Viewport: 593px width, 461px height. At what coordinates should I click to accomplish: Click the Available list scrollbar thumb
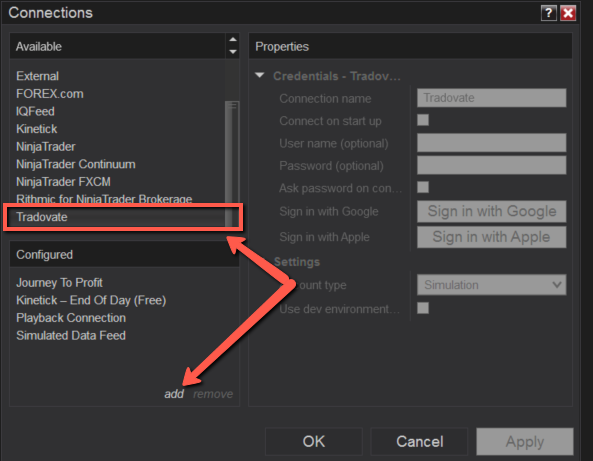click(231, 163)
